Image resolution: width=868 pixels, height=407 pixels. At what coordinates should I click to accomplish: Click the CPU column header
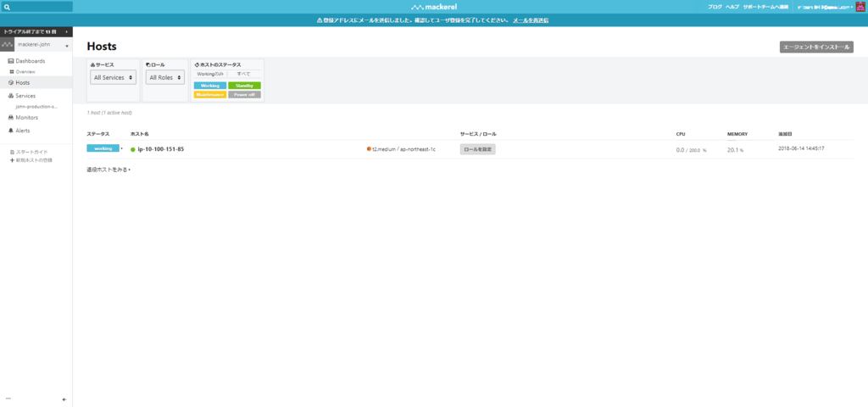(681, 134)
